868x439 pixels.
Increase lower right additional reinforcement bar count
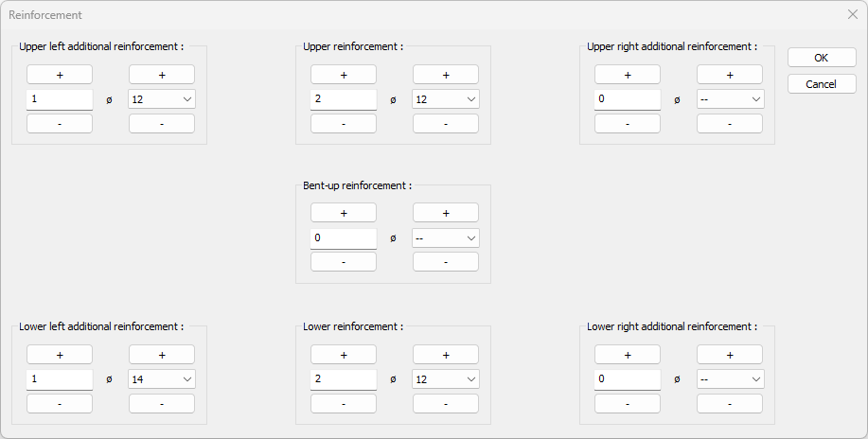click(x=628, y=355)
